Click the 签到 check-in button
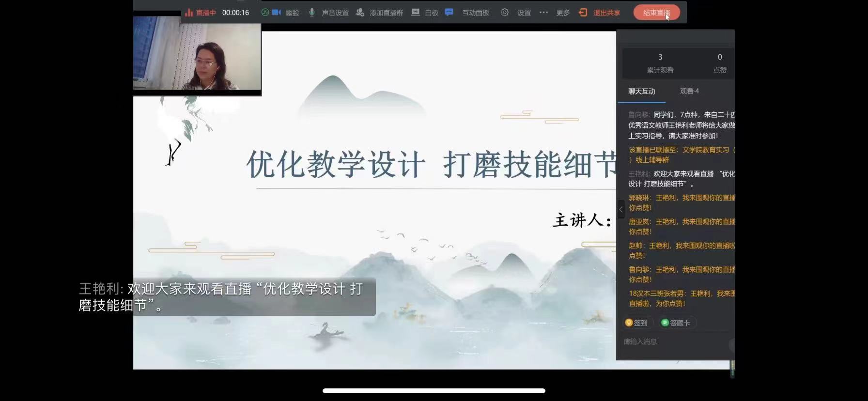 (x=636, y=323)
